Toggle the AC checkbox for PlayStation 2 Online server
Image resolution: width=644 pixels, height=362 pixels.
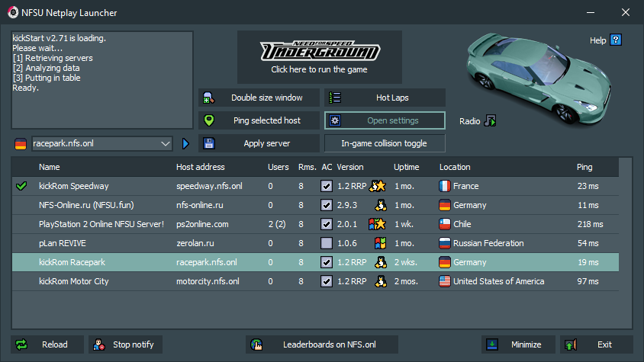(x=327, y=224)
